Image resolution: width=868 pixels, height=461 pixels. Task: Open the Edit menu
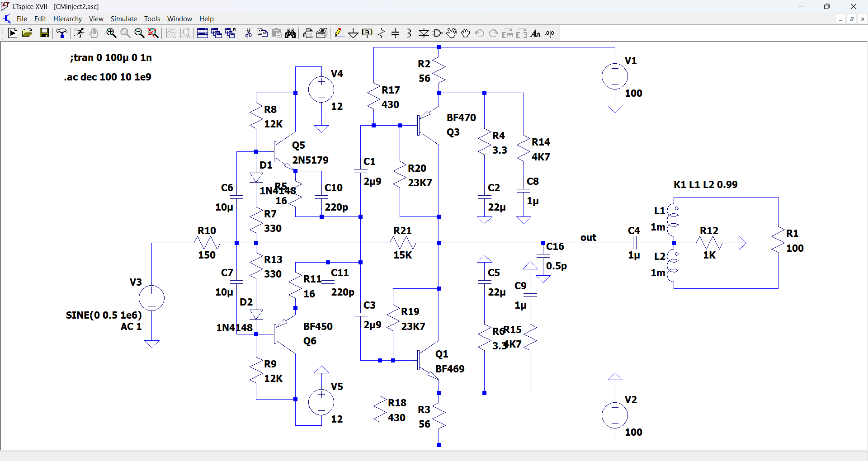pos(40,19)
